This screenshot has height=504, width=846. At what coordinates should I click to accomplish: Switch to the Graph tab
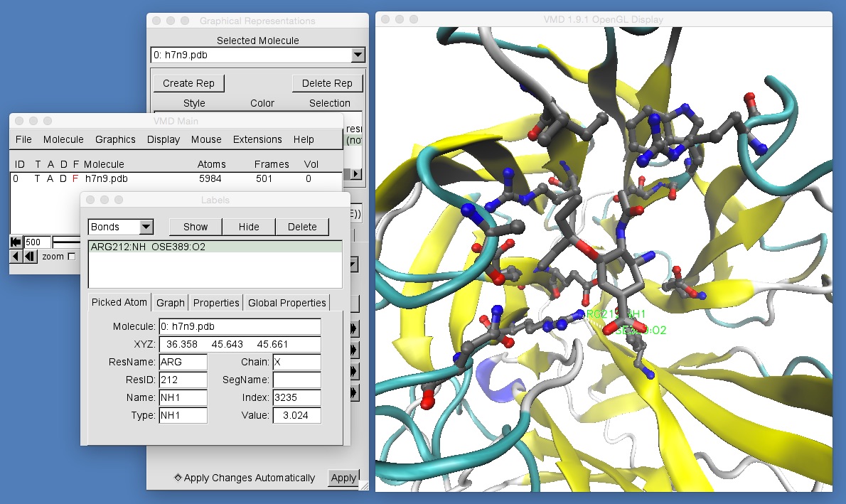coord(171,303)
